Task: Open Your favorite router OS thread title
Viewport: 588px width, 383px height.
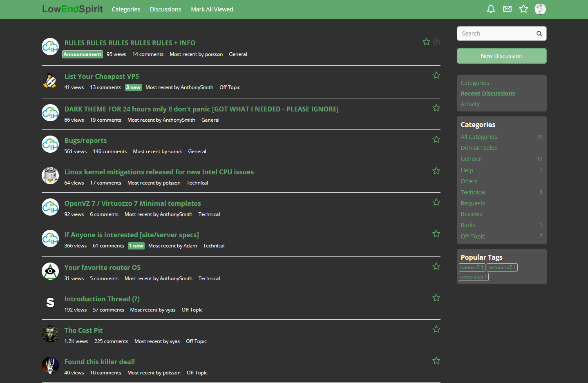Action: 103,267
